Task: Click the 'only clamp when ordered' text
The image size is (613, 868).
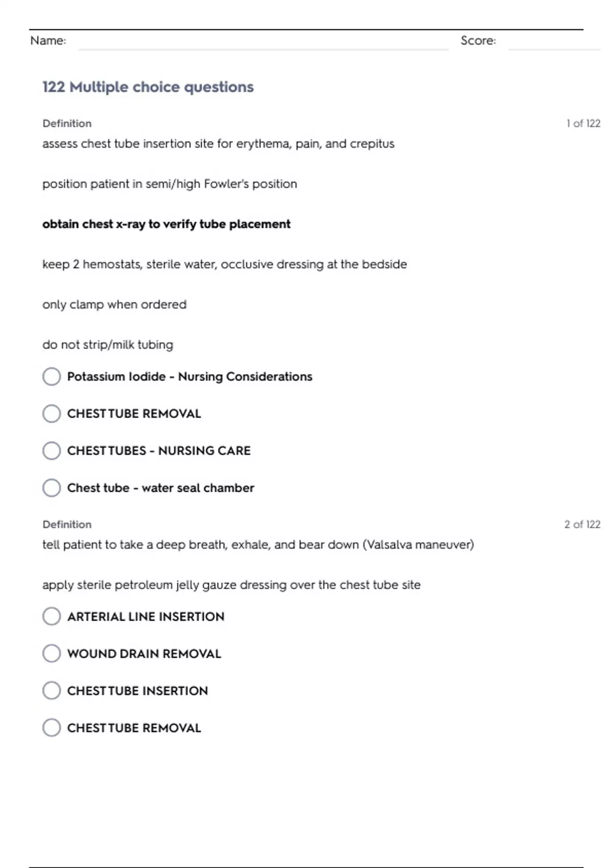Action: click(114, 305)
